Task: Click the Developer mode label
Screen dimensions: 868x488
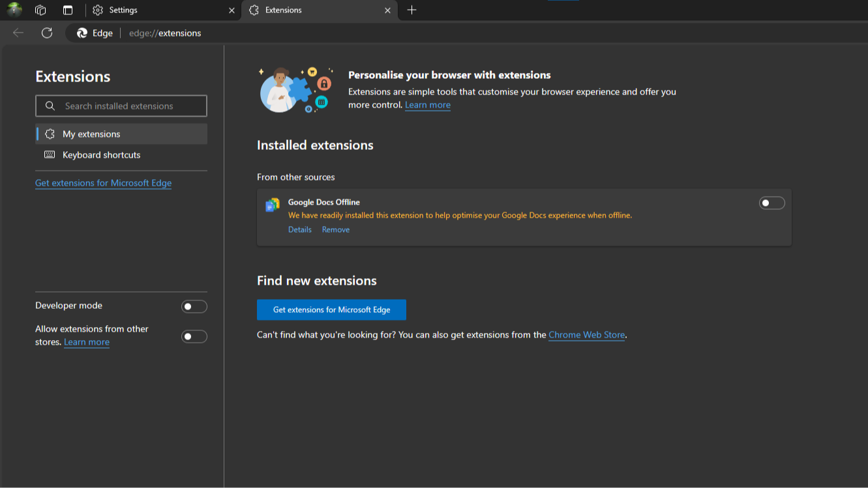Action: click(x=68, y=306)
